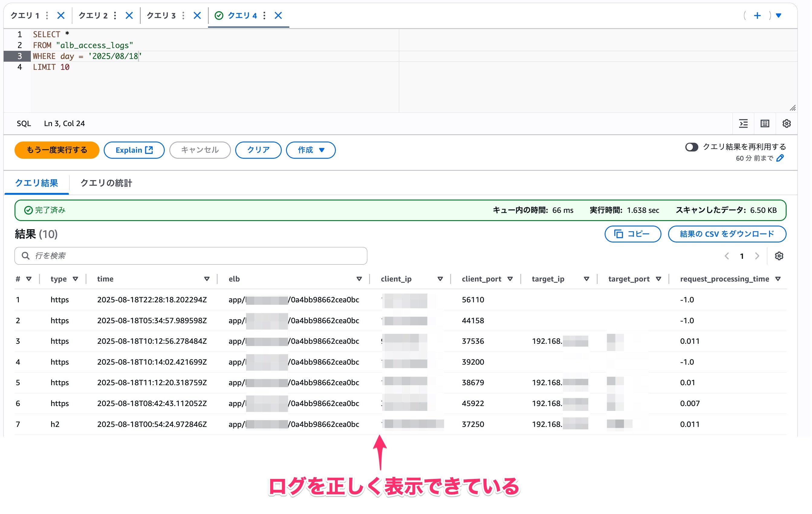This screenshot has height=514, width=812.
Task: Click the クリア button
Action: [x=258, y=150]
